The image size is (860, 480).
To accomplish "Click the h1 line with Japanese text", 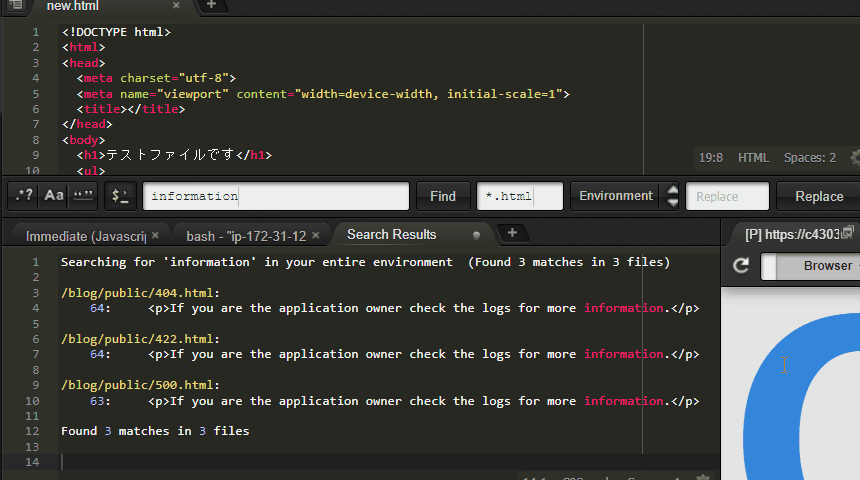I will (174, 155).
